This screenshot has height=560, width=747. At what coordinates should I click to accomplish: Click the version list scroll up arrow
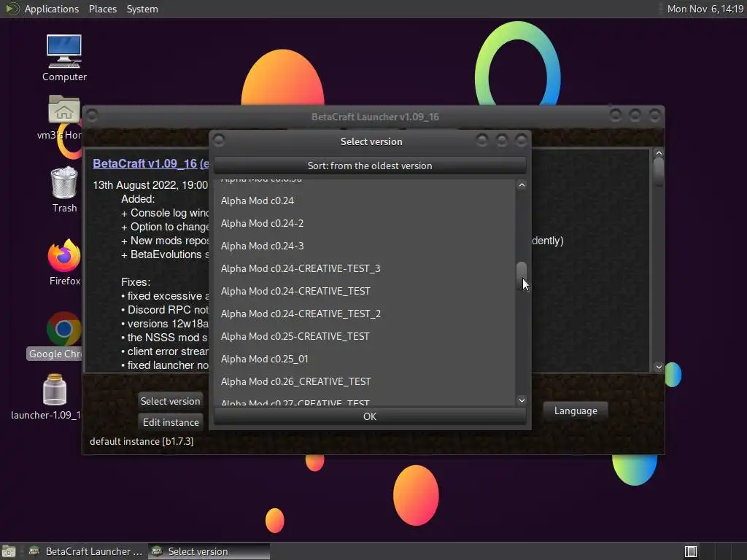[522, 184]
